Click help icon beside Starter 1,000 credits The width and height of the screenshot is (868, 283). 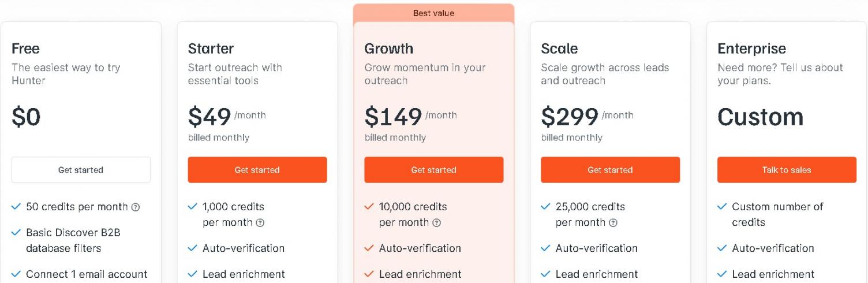(x=260, y=222)
